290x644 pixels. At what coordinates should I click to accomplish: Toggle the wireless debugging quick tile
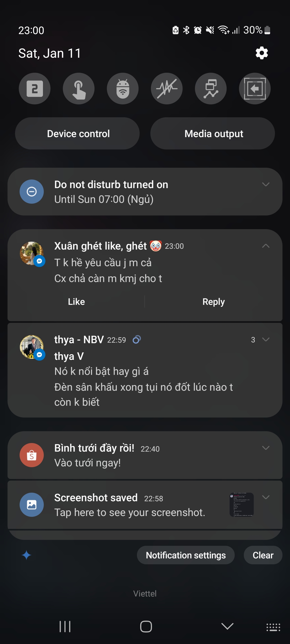coord(123,89)
